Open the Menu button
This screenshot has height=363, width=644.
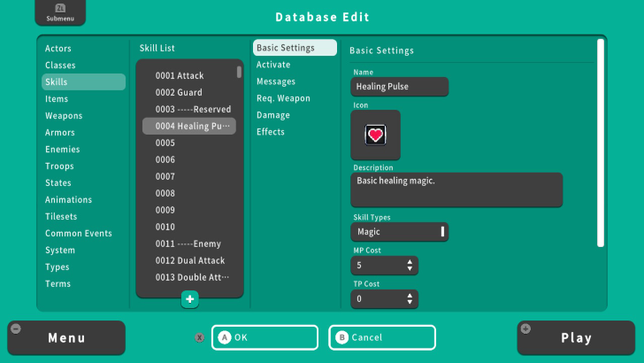point(66,338)
